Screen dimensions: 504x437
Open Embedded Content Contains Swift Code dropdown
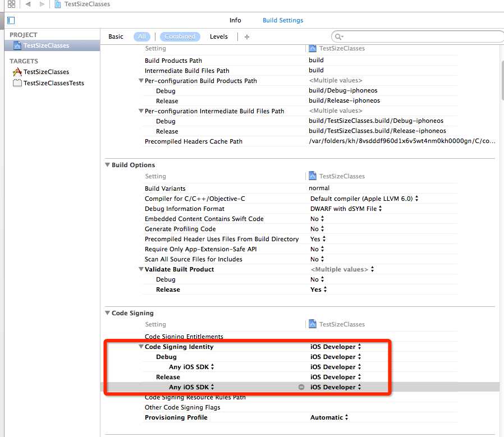[317, 219]
